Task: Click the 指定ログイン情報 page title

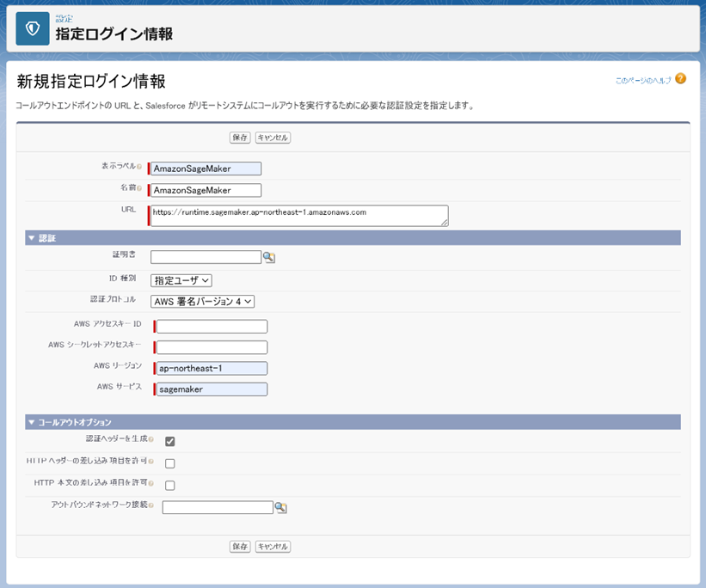Action: 114,34
